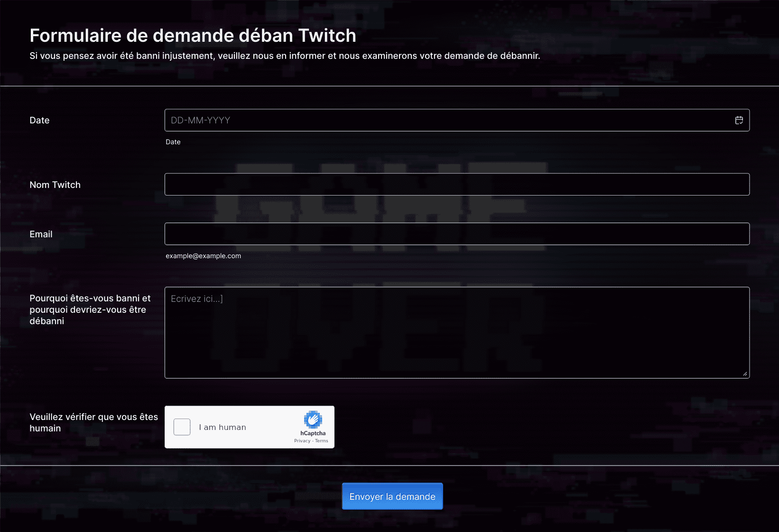Click the Formulaire de demande déban Twitch heading
The image size is (779, 532).
tap(193, 36)
